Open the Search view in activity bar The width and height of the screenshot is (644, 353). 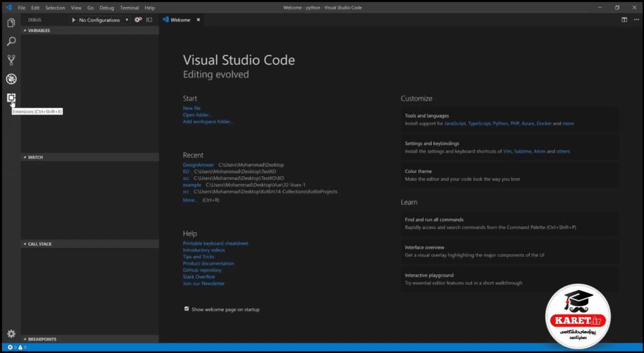pos(11,42)
